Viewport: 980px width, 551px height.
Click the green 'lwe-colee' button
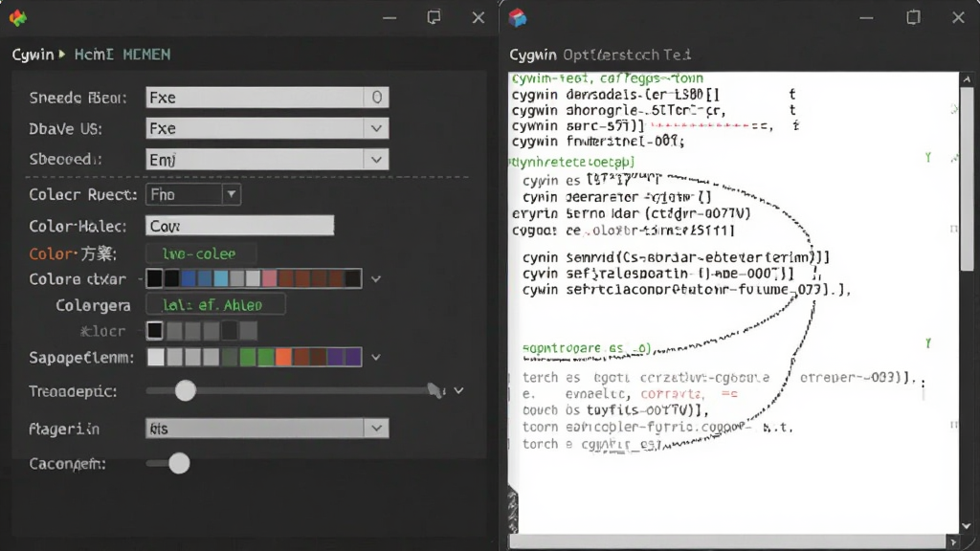tap(200, 253)
